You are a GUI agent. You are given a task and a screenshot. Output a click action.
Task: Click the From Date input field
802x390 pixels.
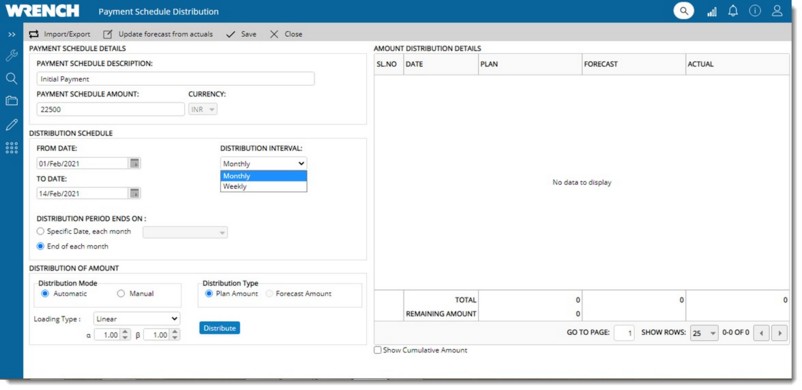pos(82,163)
